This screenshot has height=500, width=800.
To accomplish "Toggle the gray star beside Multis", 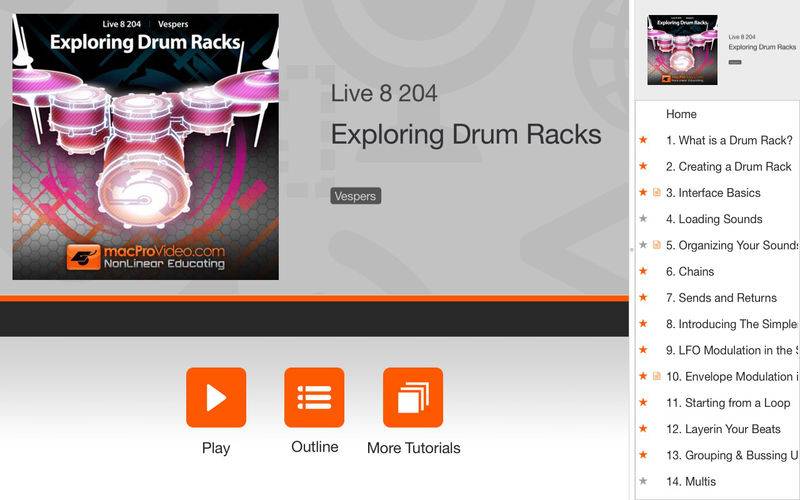I will [643, 481].
